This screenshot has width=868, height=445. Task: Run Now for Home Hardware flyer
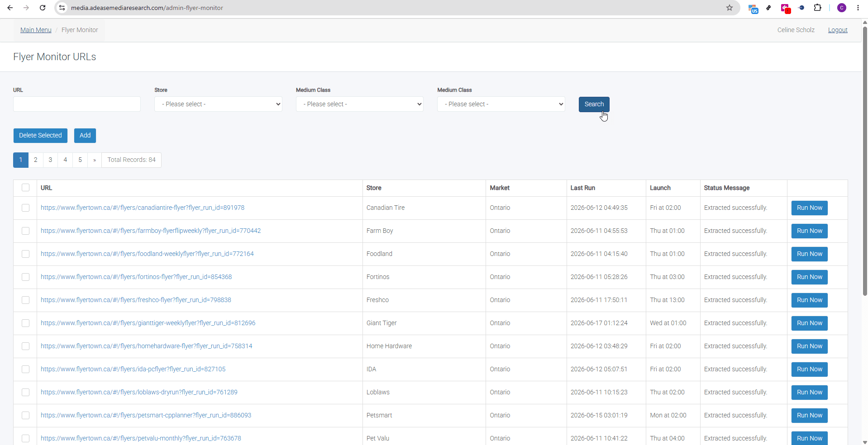[810, 346]
